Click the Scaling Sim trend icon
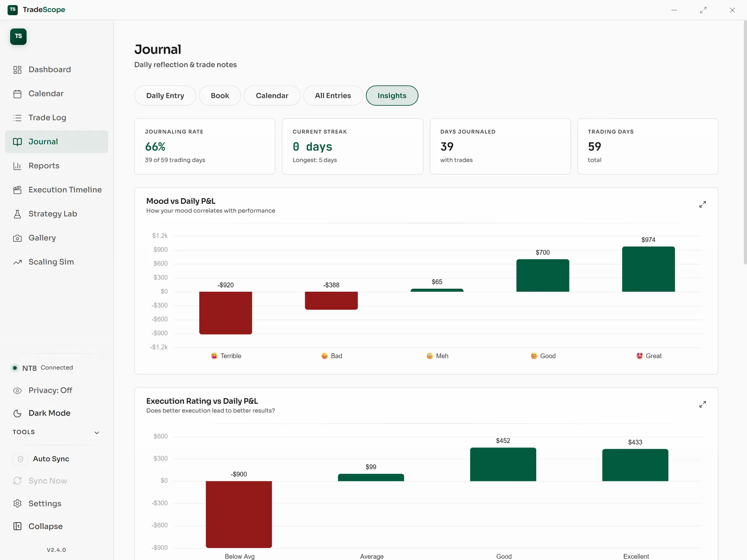Image resolution: width=747 pixels, height=560 pixels. click(17, 262)
